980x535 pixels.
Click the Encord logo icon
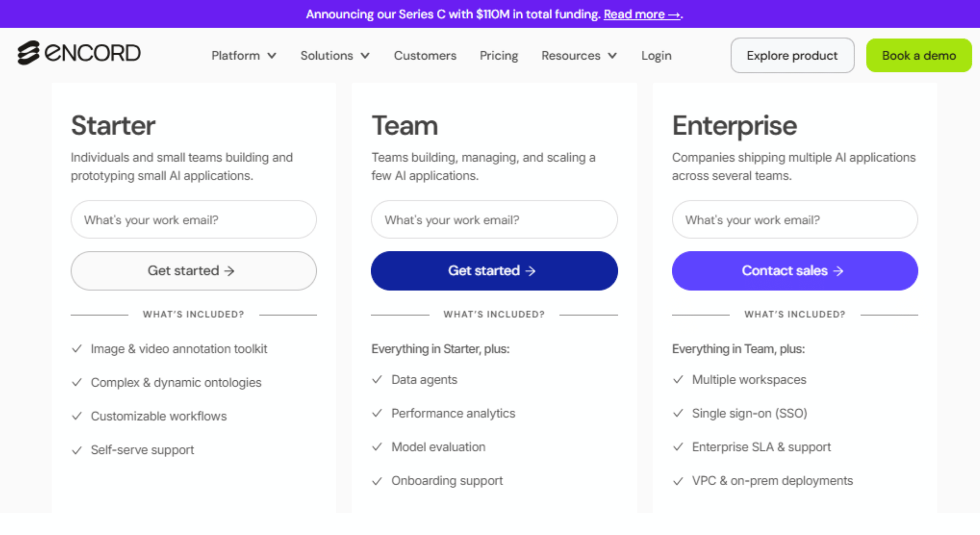click(x=29, y=53)
